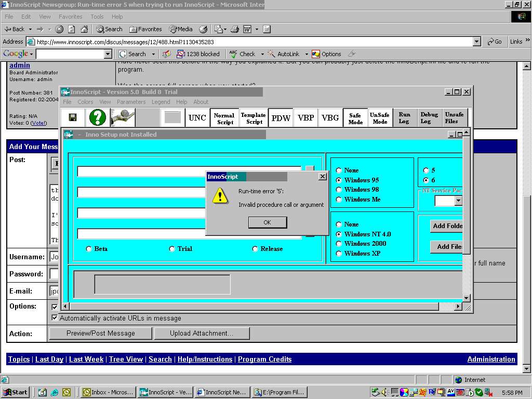The width and height of the screenshot is (532, 399).
Task: Open the Google logo dropdown menu
Action: click(x=18, y=54)
